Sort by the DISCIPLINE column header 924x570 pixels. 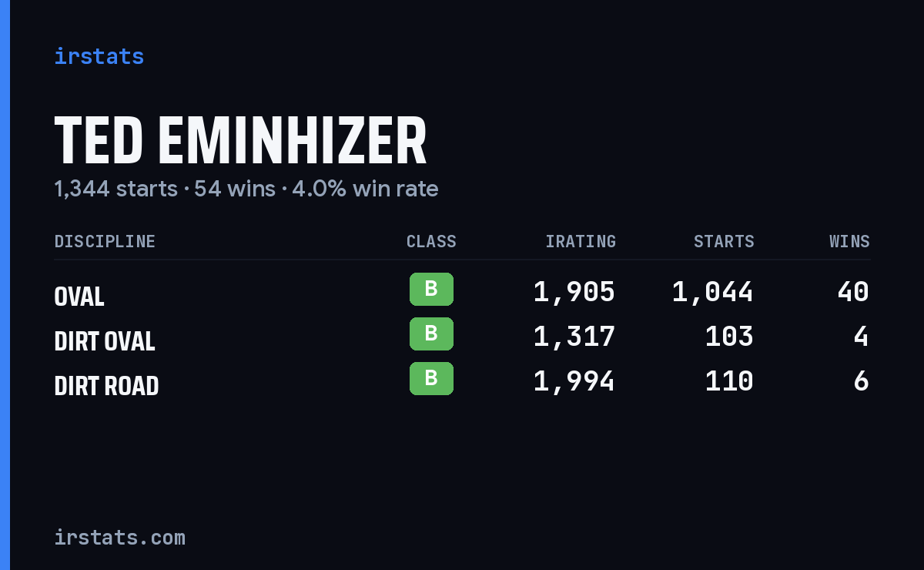point(105,242)
